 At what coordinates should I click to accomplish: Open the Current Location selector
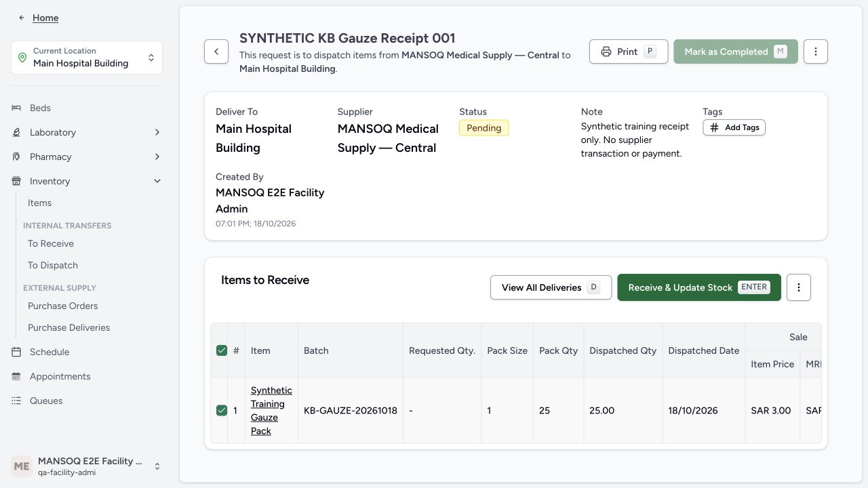(x=87, y=58)
